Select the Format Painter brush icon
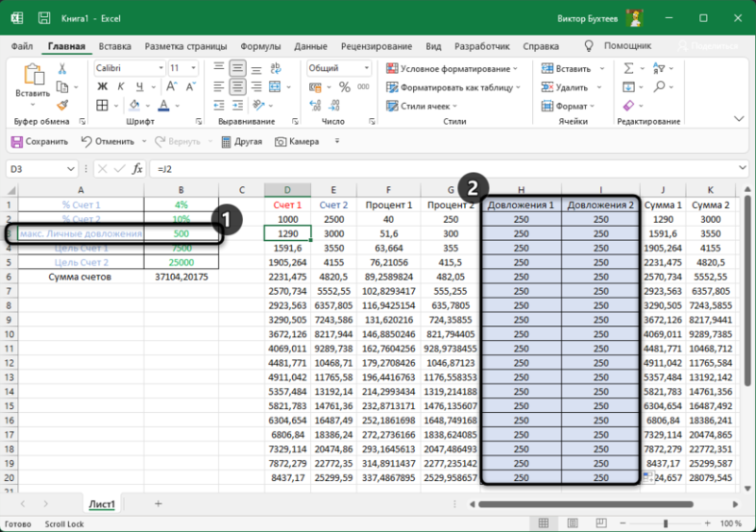 [62, 105]
